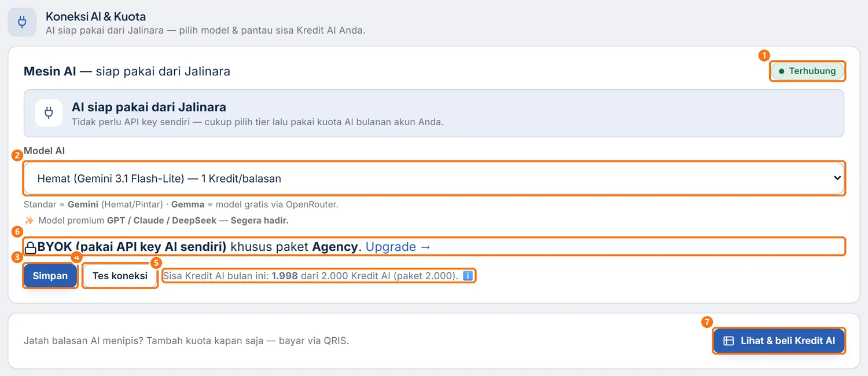868x376 pixels.
Task: Click the Terhubung status badge
Action: [x=807, y=71]
